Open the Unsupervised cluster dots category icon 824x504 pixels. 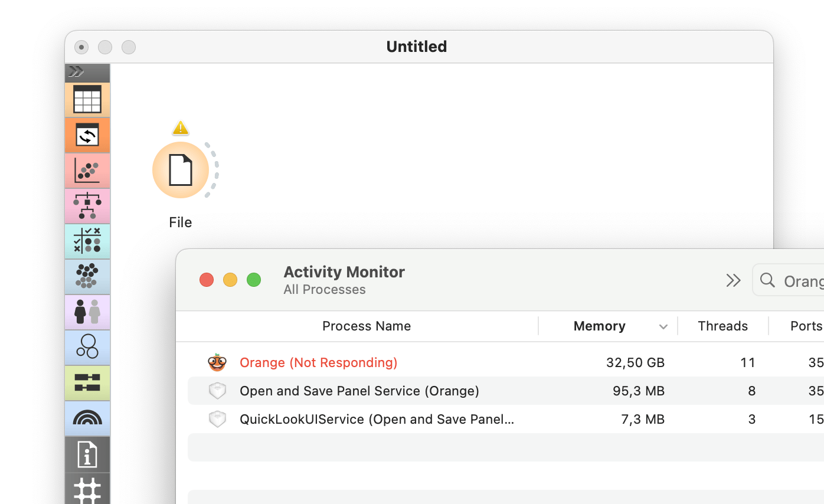(x=87, y=277)
